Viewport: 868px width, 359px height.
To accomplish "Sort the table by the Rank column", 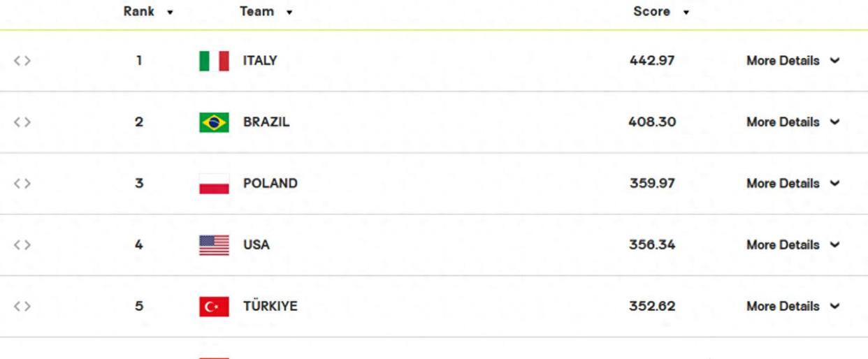I will click(x=148, y=11).
